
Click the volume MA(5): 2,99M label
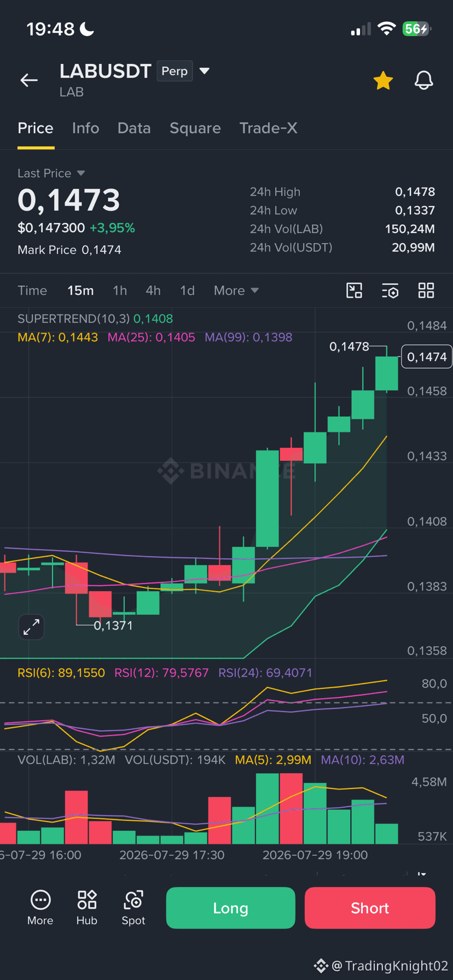(x=273, y=760)
